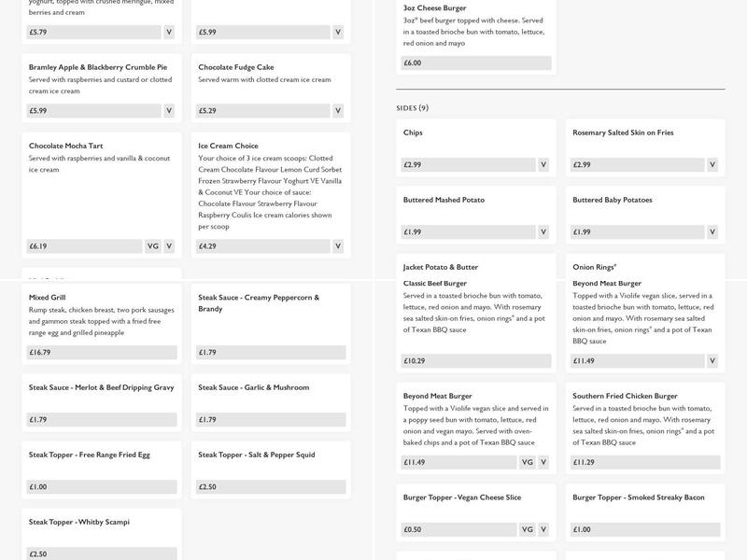Click the V badge on the Chips card
This screenshot has height=560, width=747.
tap(543, 164)
